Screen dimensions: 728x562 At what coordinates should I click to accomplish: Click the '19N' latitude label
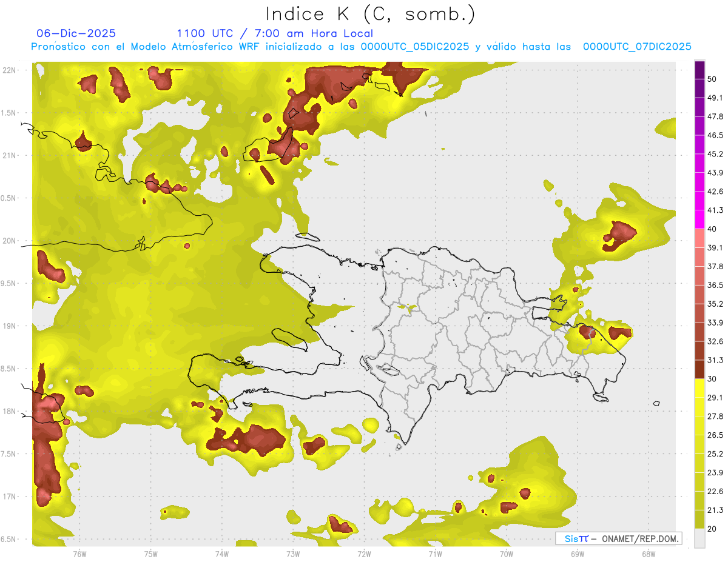coord(10,326)
